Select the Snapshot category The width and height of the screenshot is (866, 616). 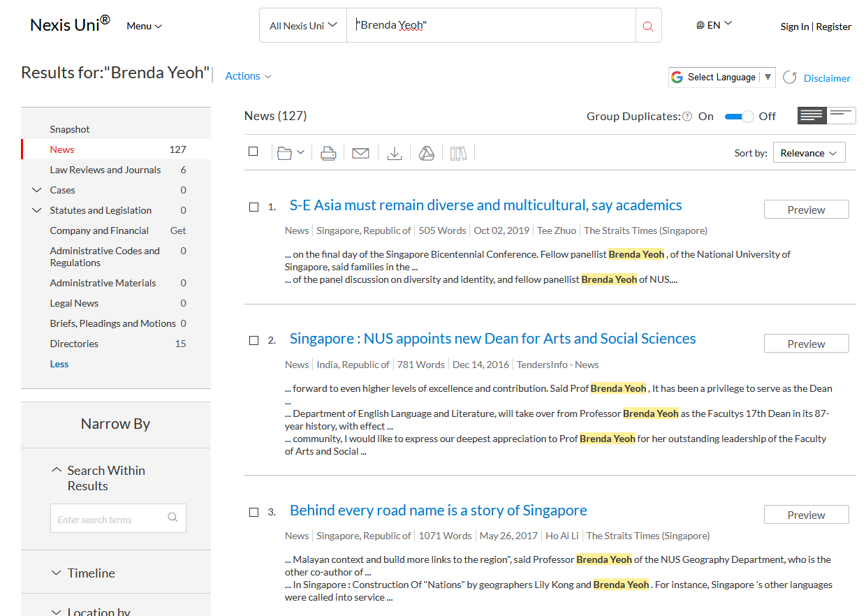70,129
